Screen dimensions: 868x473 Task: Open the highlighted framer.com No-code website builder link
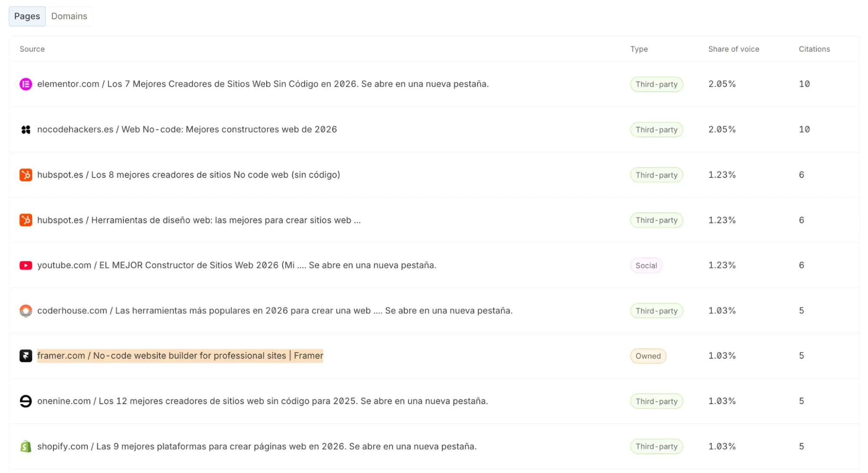click(180, 356)
